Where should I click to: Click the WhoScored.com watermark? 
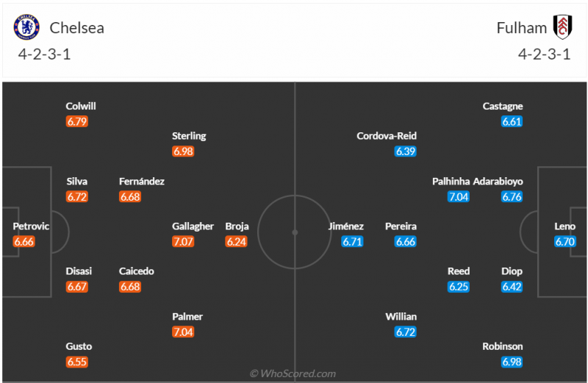pyautogui.click(x=293, y=373)
